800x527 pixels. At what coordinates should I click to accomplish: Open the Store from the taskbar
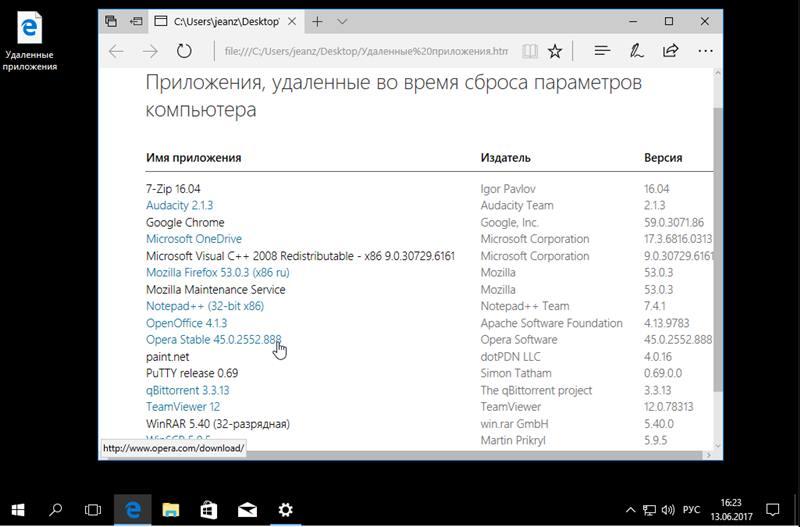(209, 510)
